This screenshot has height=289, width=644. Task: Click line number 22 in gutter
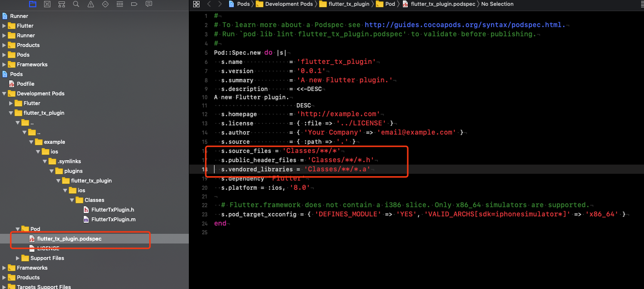pos(204,205)
